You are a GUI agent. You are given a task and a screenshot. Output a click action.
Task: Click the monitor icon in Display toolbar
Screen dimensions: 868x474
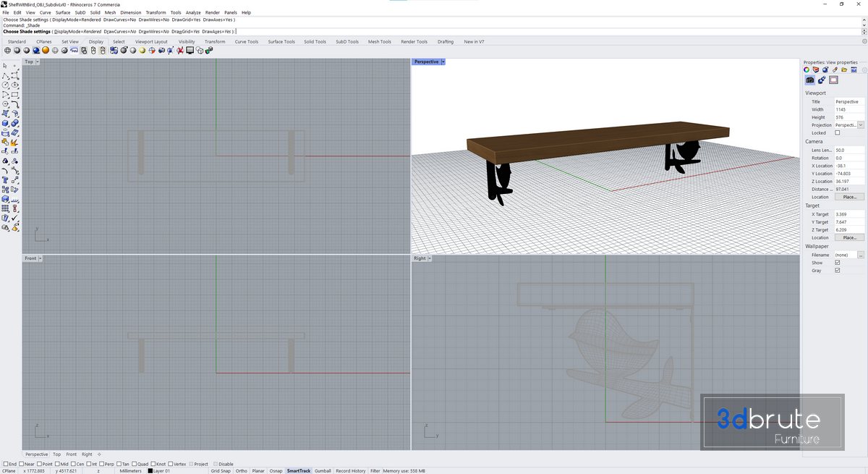190,51
